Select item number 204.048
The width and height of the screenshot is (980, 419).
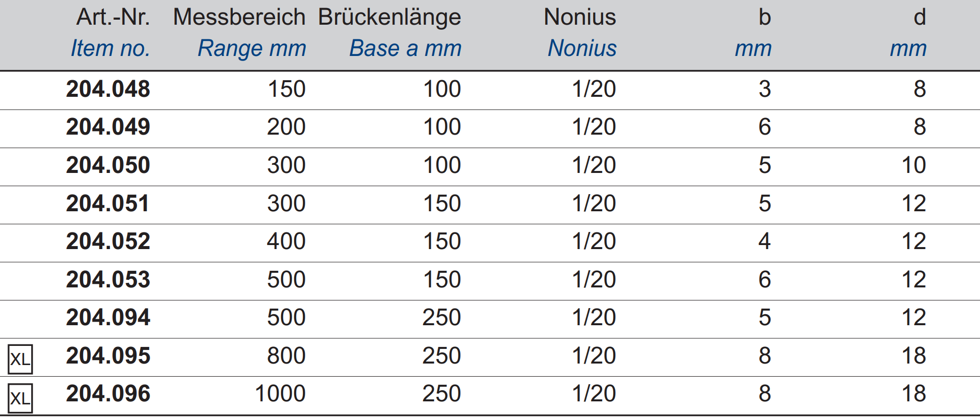click(108, 89)
